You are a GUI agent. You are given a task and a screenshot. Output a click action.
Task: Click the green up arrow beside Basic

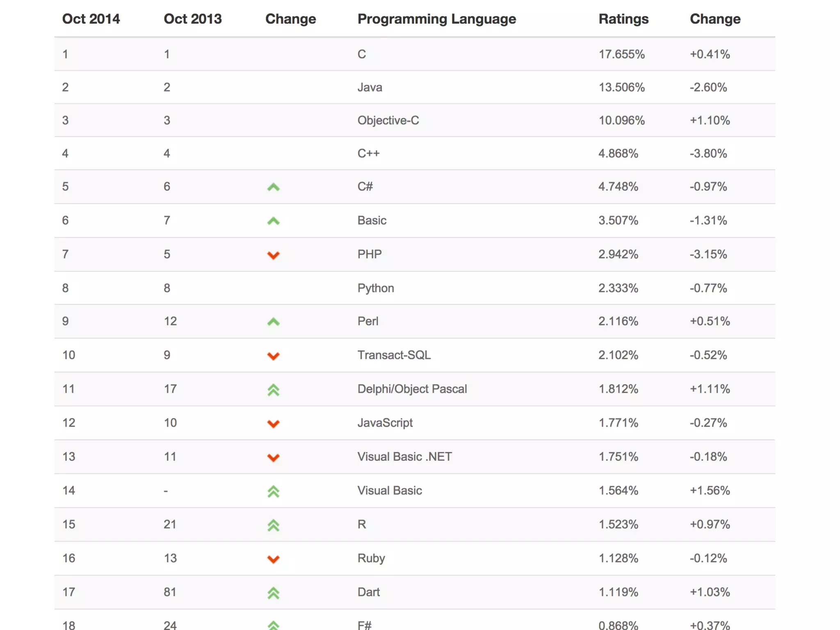273,221
